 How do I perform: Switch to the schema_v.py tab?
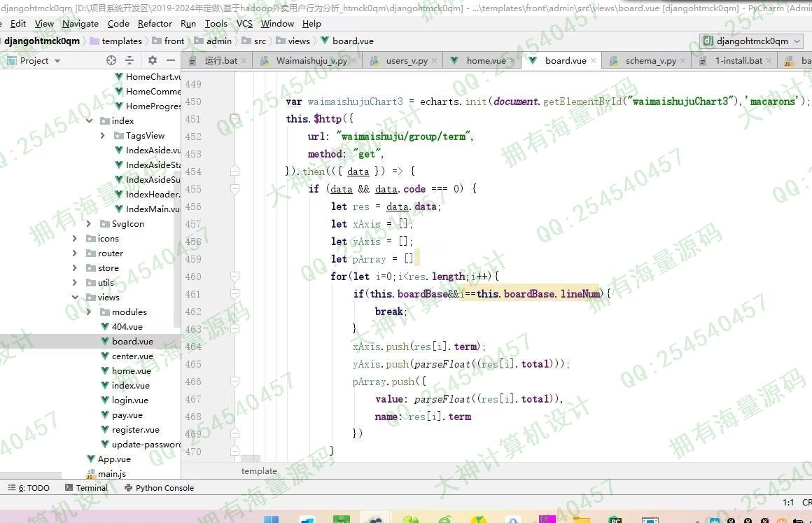point(646,61)
